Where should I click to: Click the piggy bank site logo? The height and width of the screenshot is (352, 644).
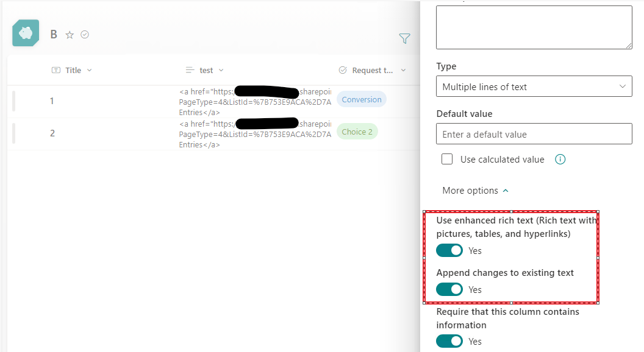(25, 33)
